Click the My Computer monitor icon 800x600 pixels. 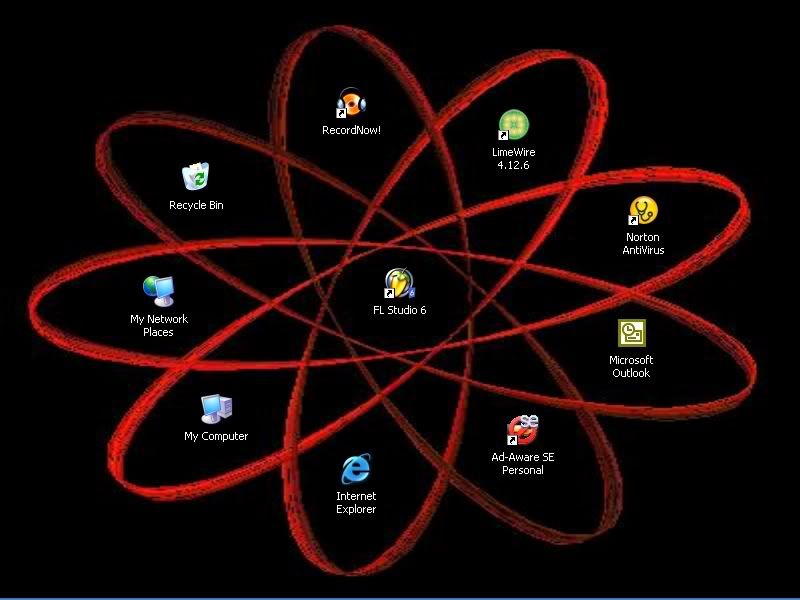(x=216, y=408)
